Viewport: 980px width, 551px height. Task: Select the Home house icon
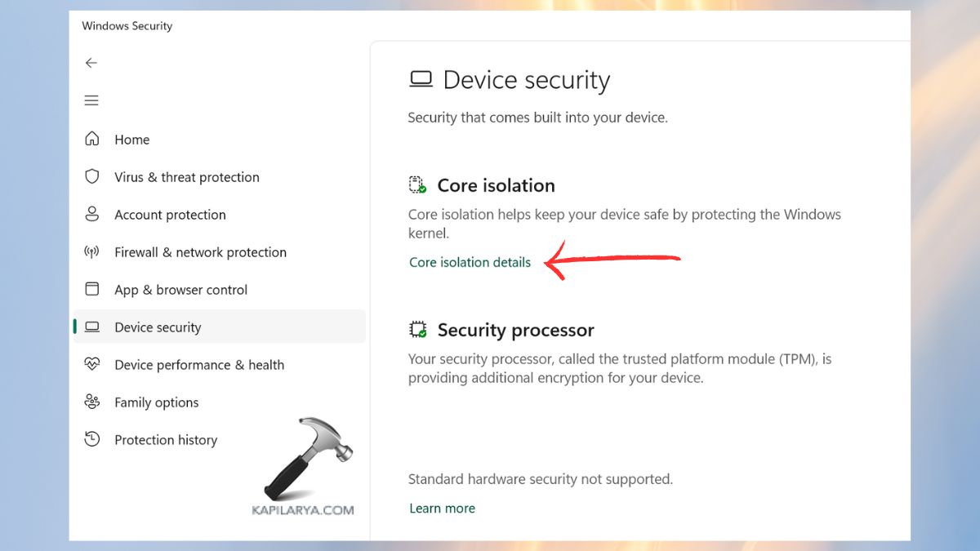[92, 139]
